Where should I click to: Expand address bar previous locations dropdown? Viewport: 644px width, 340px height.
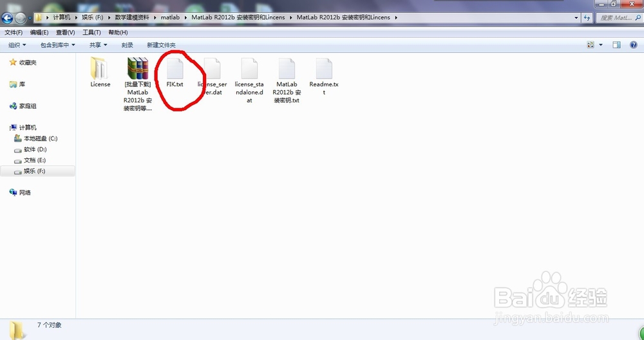point(576,17)
